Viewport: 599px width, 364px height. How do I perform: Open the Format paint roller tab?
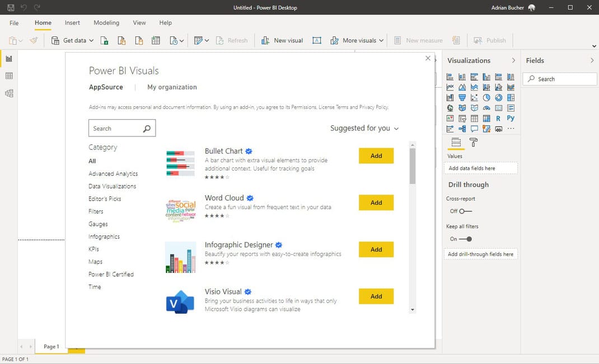(x=474, y=143)
